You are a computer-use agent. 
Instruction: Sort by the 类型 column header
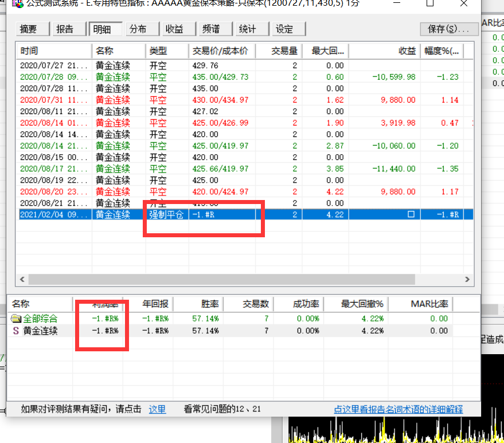167,51
